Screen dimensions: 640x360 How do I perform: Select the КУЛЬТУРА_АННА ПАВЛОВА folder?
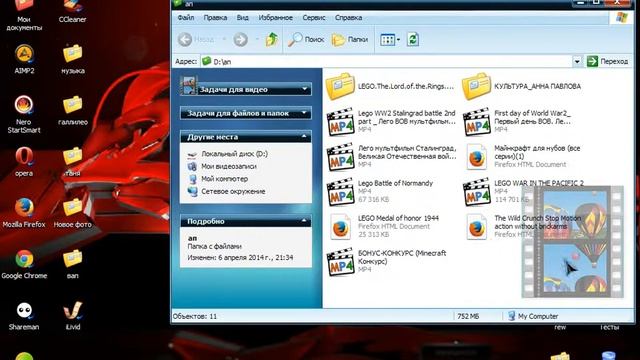pos(522,86)
